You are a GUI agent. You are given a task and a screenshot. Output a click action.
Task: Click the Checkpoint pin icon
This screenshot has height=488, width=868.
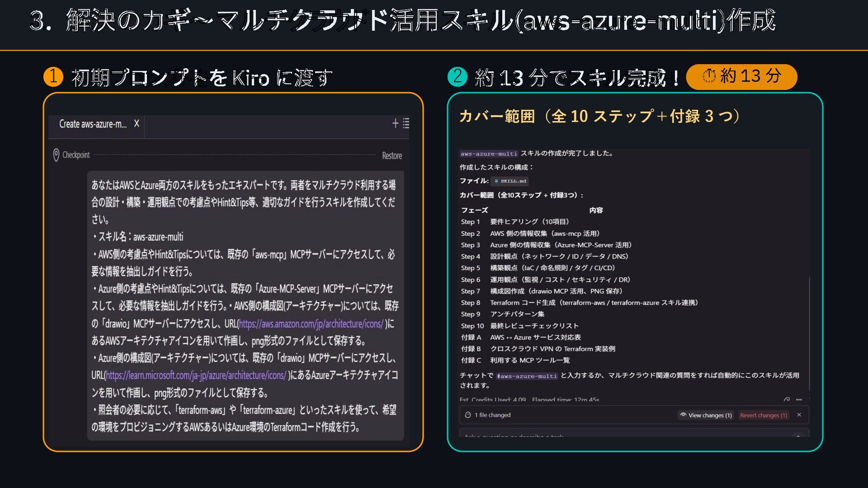56,155
